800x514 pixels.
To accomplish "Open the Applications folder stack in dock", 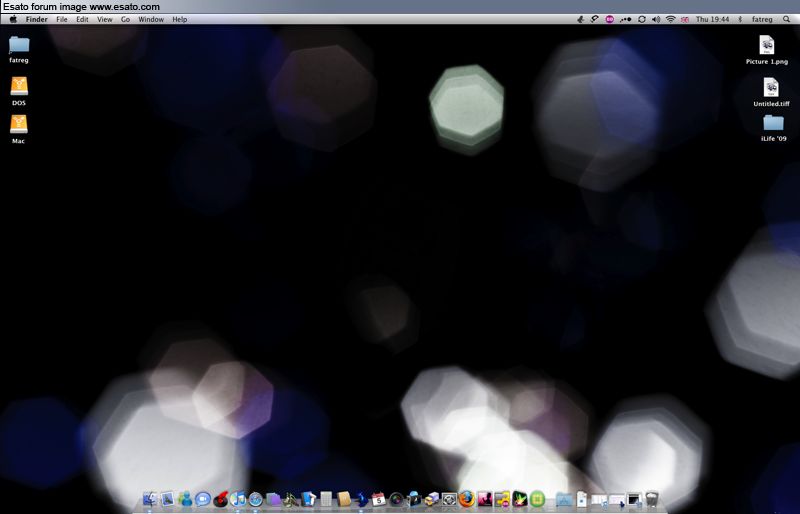I will pyautogui.click(x=564, y=499).
